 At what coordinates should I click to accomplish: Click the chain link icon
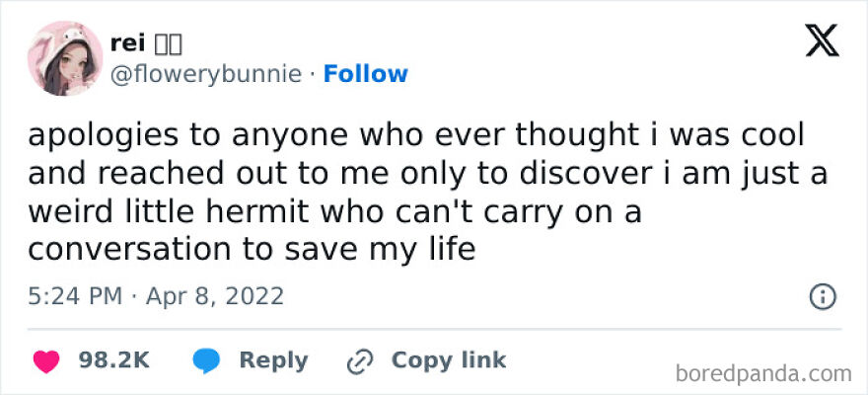[358, 361]
